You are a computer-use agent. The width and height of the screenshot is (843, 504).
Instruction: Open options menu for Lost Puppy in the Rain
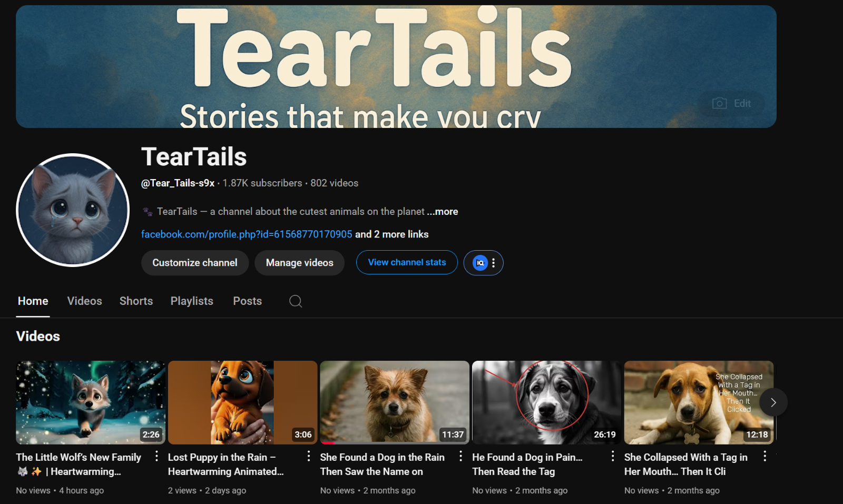(309, 457)
